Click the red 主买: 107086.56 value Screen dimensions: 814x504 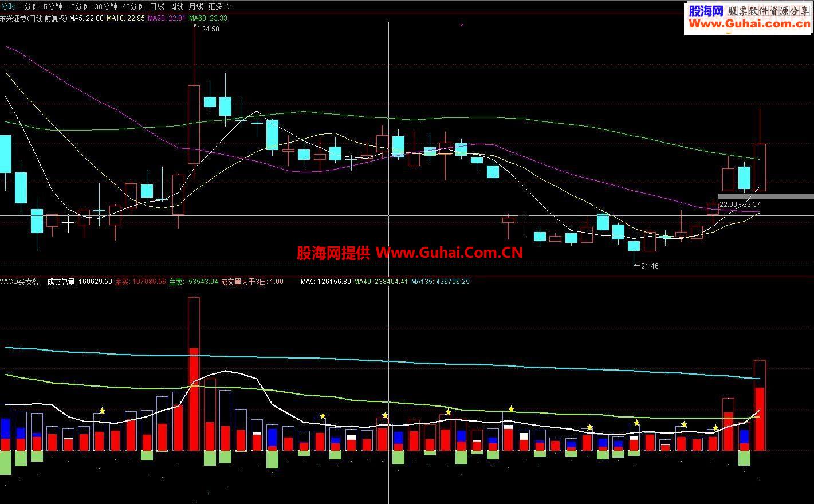click(x=140, y=282)
